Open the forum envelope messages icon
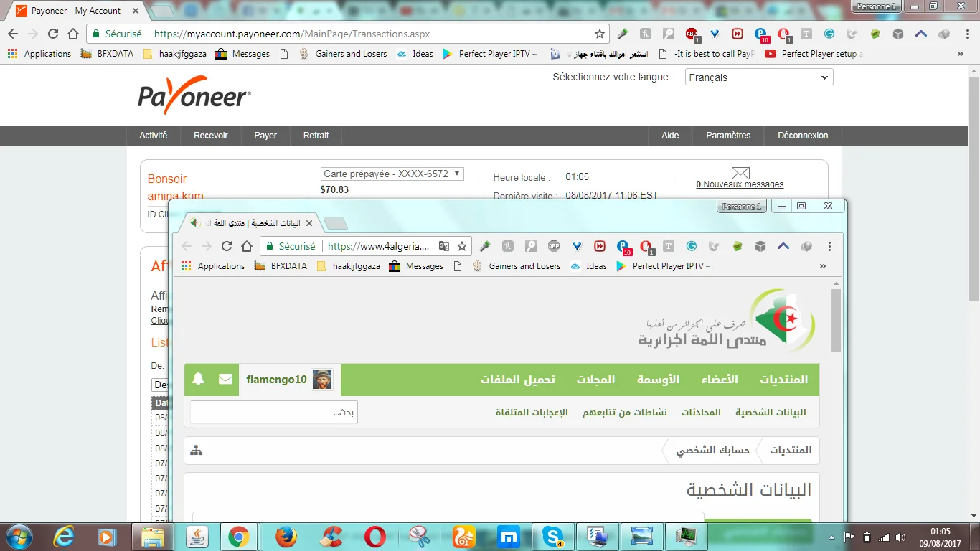 (225, 379)
